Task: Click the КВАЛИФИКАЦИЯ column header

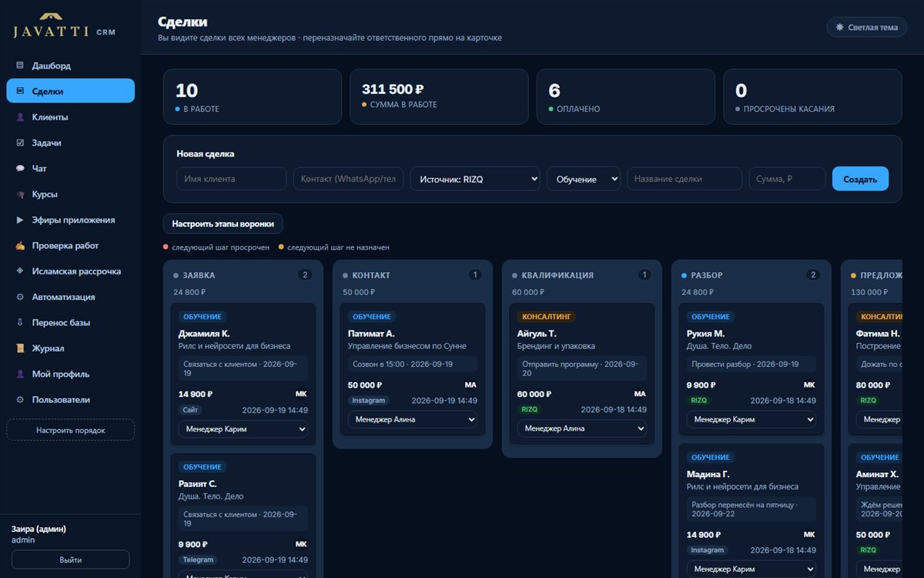Action: tap(557, 275)
